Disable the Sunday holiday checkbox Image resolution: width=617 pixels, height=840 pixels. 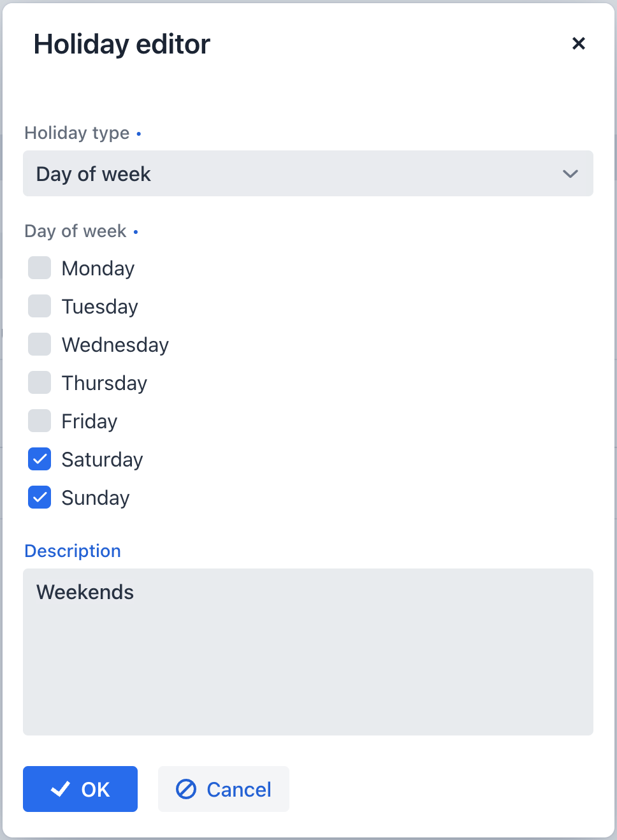coord(39,497)
